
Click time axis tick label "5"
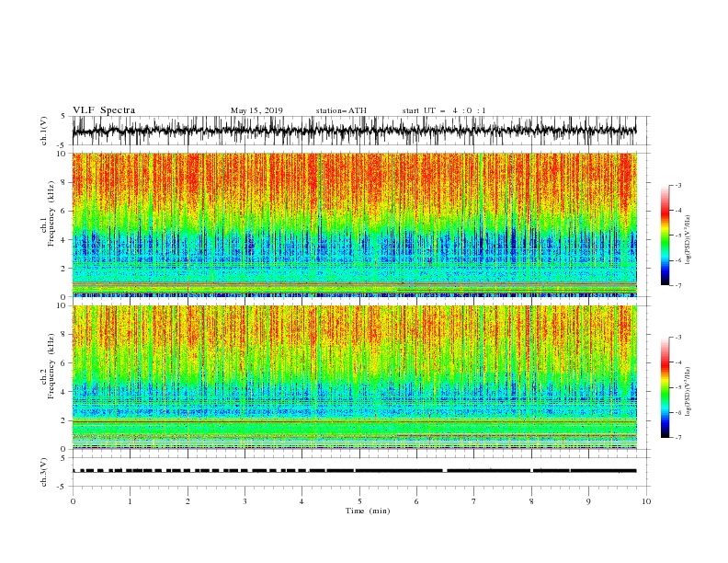click(359, 501)
